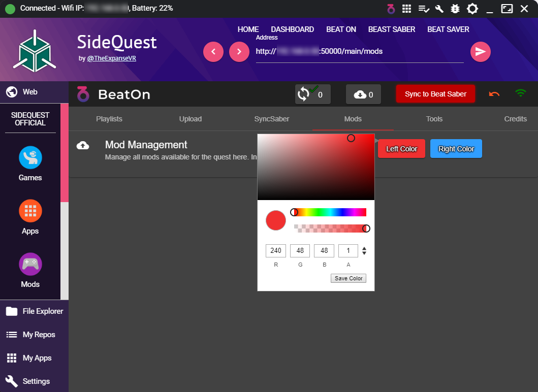Click the Right Color button
The width and height of the screenshot is (538, 392).
click(x=456, y=149)
